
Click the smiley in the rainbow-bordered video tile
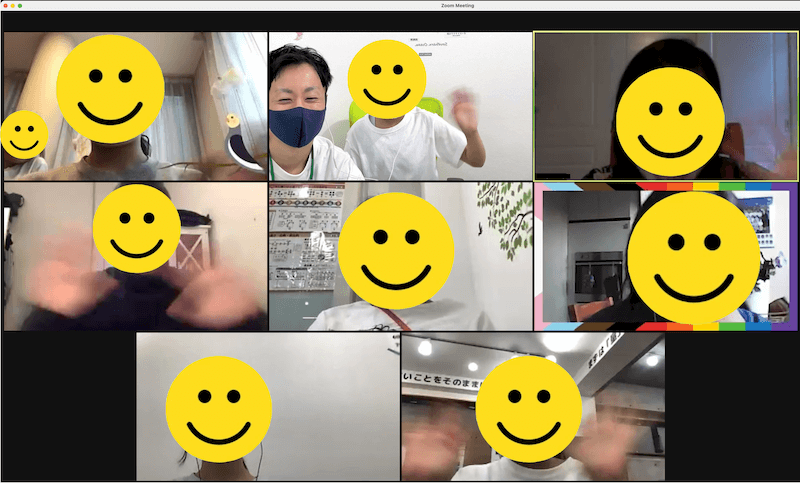point(693,258)
